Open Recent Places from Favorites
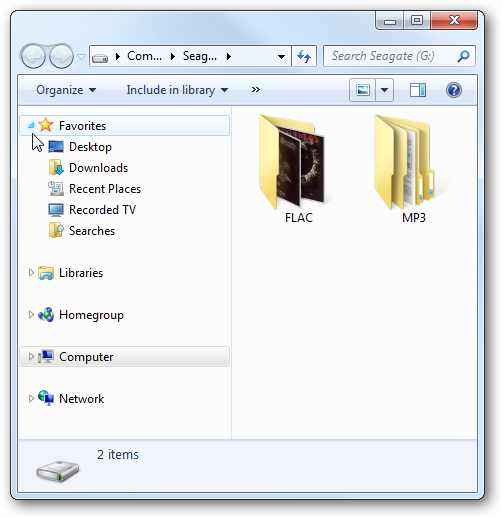503x518 pixels. 105,189
